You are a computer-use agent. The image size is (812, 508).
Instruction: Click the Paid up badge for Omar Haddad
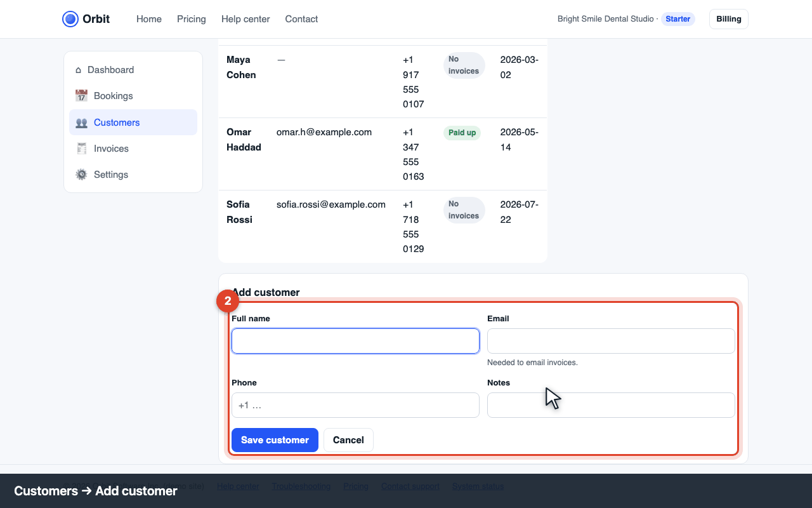[462, 133]
